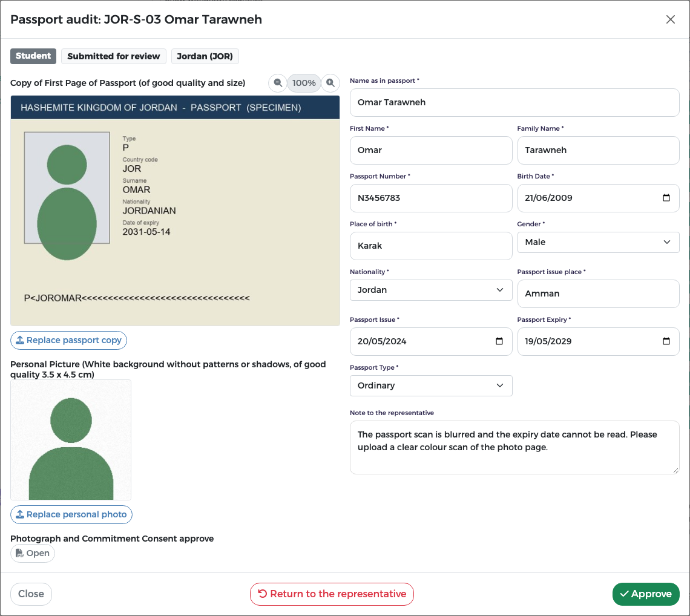690x616 pixels.
Task: Edit the Note to the representative textarea
Action: click(514, 447)
